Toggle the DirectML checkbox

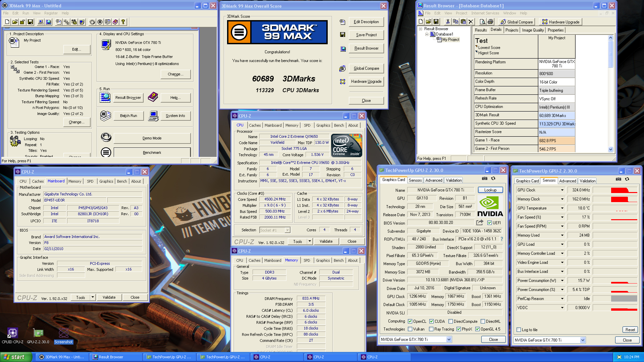pos(483,321)
